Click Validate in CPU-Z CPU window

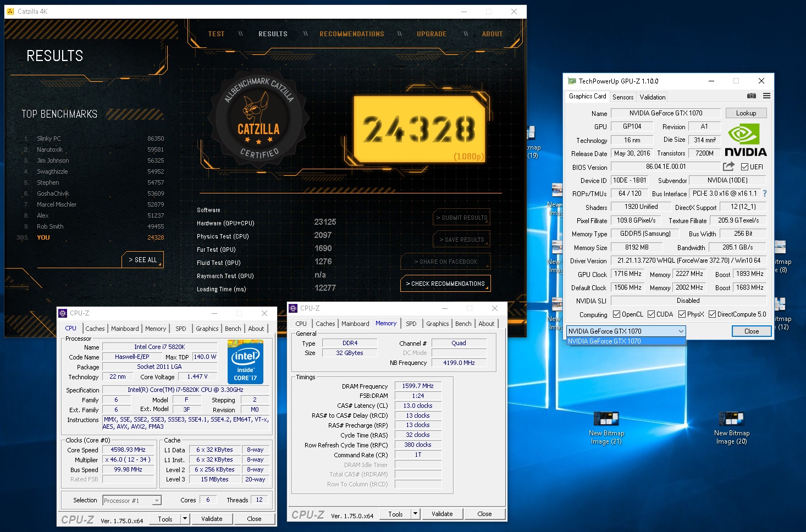click(212, 518)
